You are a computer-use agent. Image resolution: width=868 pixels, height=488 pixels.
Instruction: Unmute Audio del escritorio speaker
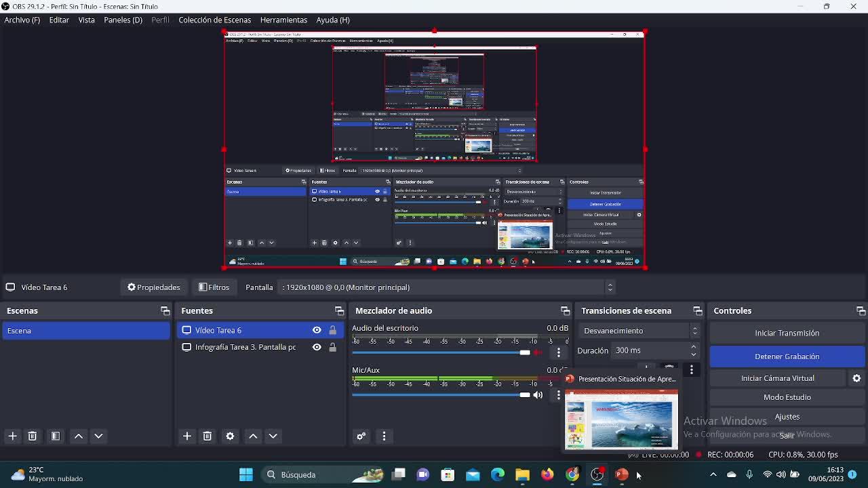(x=538, y=352)
